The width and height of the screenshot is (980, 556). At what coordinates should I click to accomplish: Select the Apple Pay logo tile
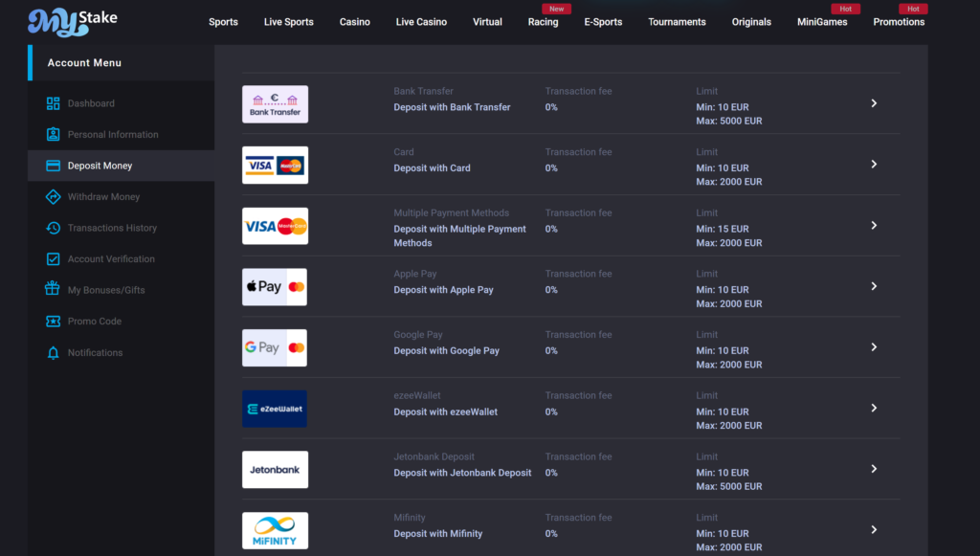[x=275, y=287]
